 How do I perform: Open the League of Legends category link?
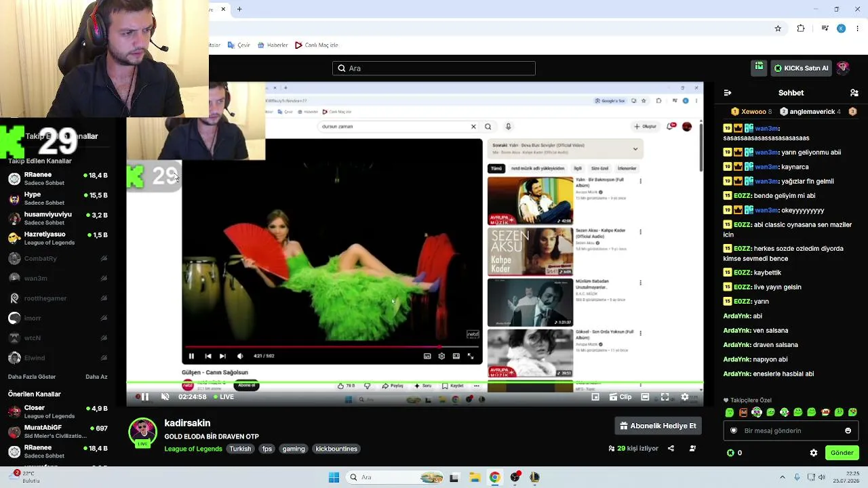[x=193, y=449]
